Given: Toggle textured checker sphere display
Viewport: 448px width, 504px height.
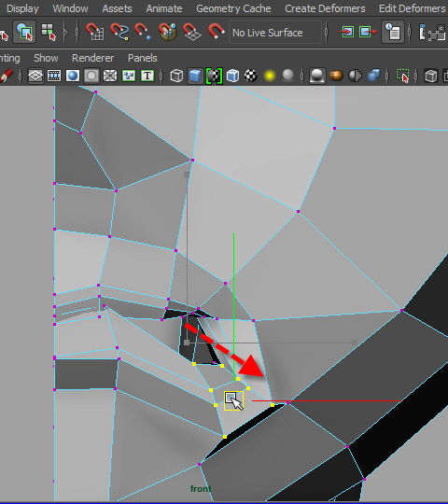Looking at the screenshot, I should [x=251, y=76].
